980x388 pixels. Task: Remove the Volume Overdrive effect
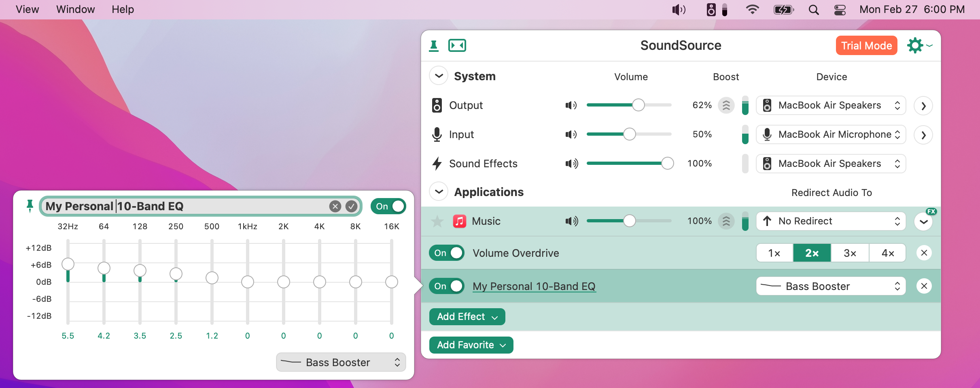[x=924, y=253]
